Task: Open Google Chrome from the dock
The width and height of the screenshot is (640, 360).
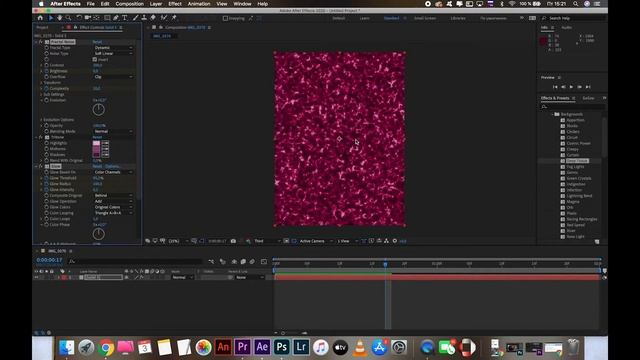Action: click(105, 347)
